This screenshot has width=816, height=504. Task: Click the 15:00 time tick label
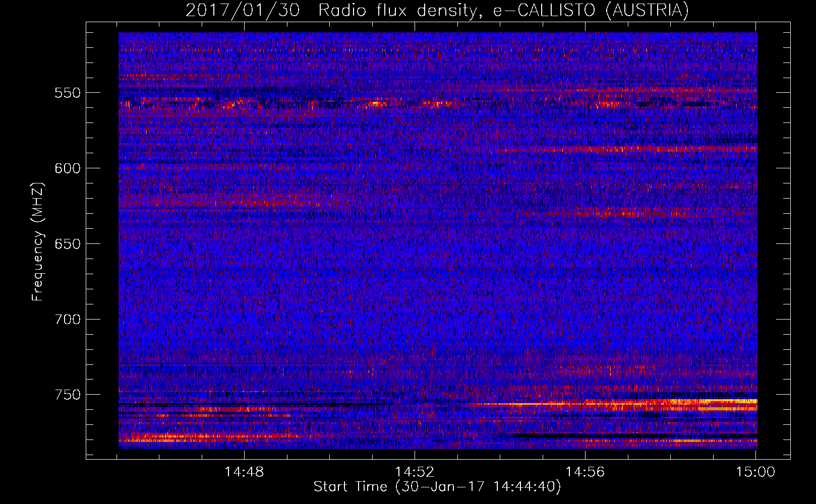pyautogui.click(x=755, y=472)
